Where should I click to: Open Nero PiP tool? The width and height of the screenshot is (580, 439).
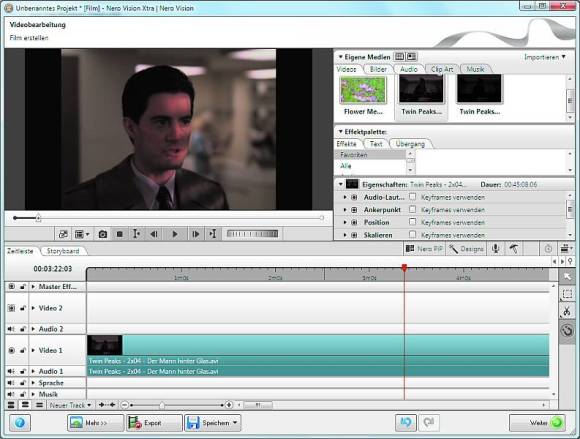pos(424,249)
